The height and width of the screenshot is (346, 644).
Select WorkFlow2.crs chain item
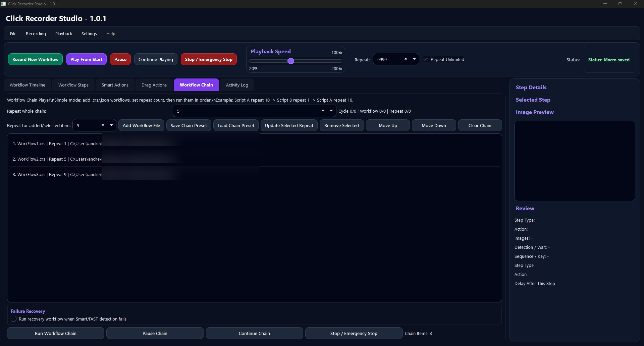[x=254, y=159]
